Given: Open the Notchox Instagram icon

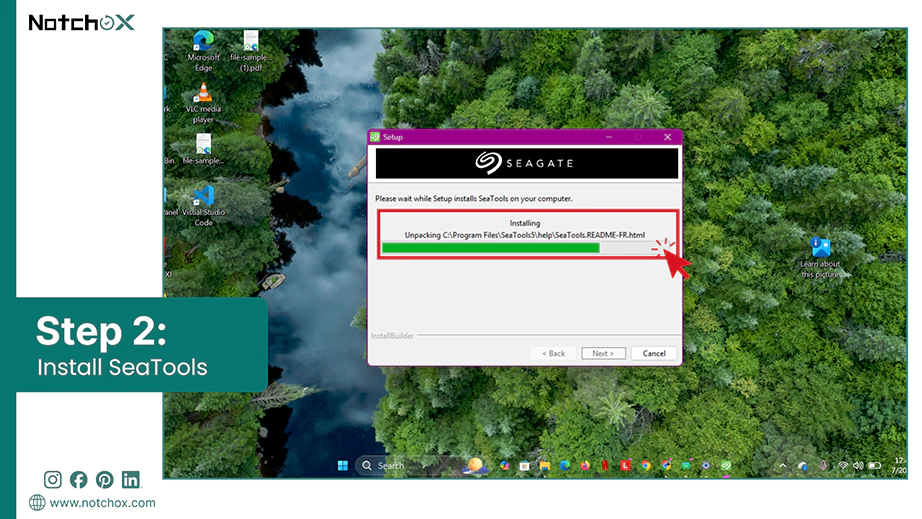Looking at the screenshot, I should (x=52, y=480).
